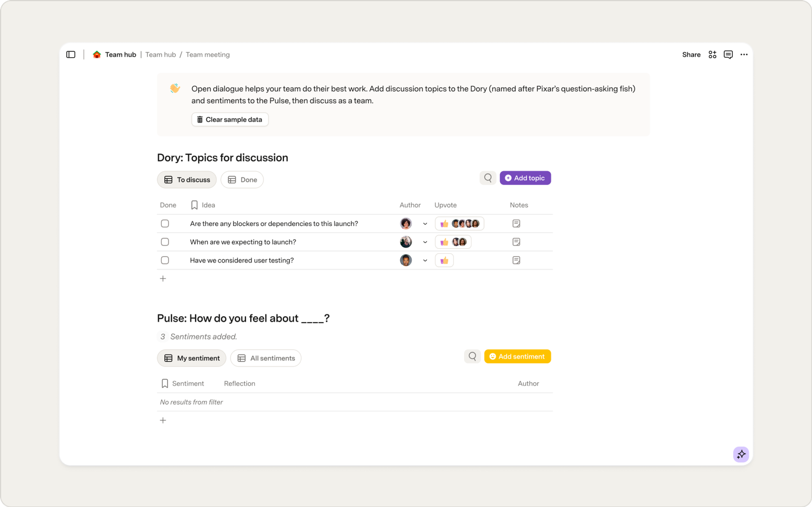This screenshot has height=507, width=812.
Task: Open the AI sparkle assistant button
Action: point(741,454)
